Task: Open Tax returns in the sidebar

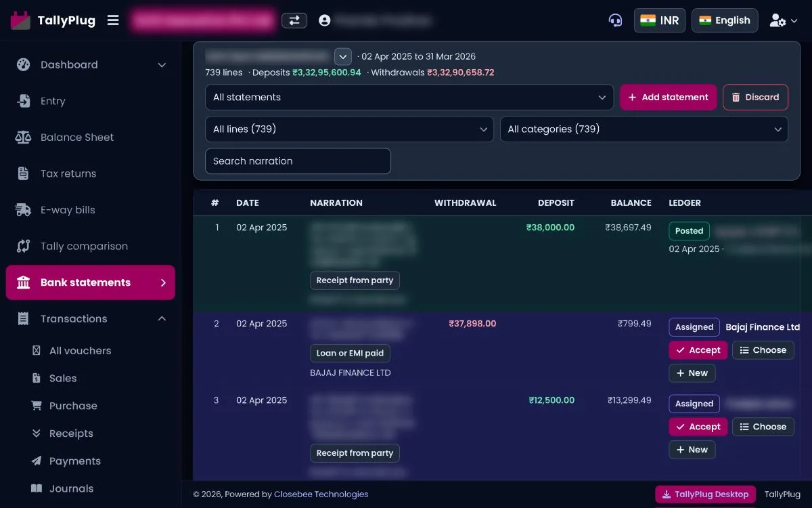Action: [91, 173]
